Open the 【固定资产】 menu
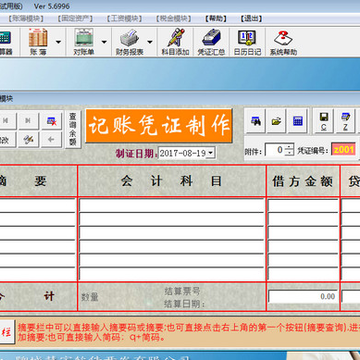Viewport: 360px width, 360px height. (75, 19)
